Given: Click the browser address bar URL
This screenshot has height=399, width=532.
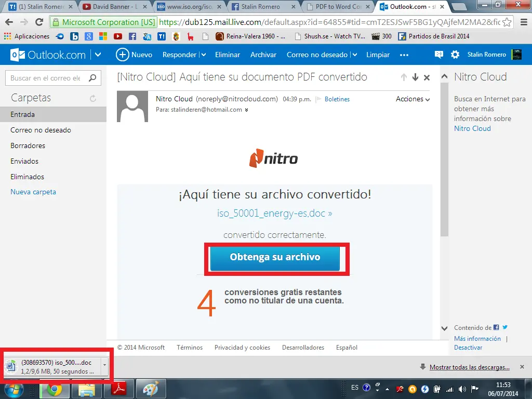Looking at the screenshot, I should [329, 22].
